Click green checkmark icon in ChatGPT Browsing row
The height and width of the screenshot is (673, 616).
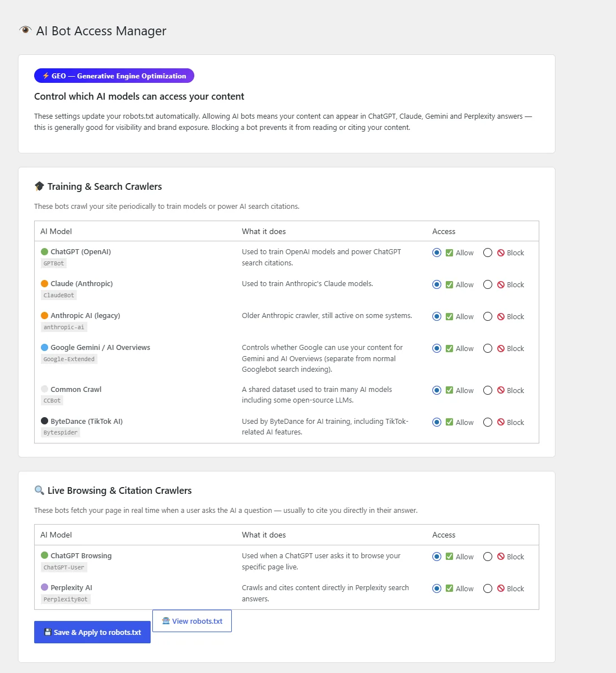click(x=449, y=557)
